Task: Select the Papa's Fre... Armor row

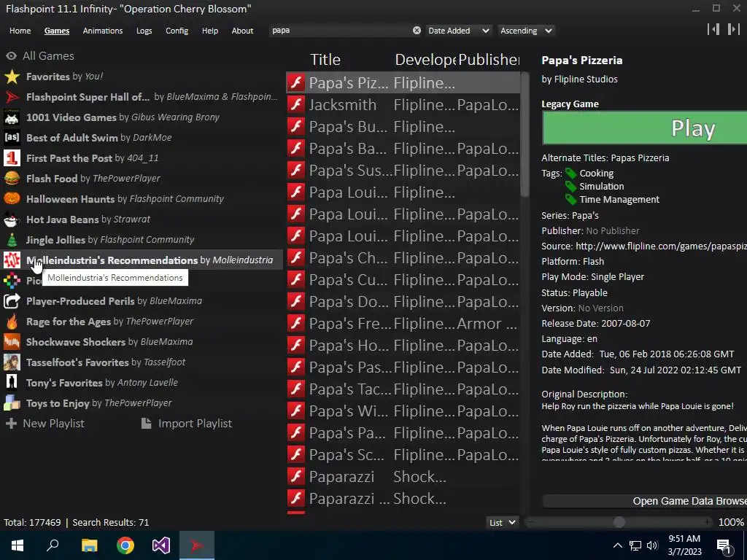Action: point(403,323)
